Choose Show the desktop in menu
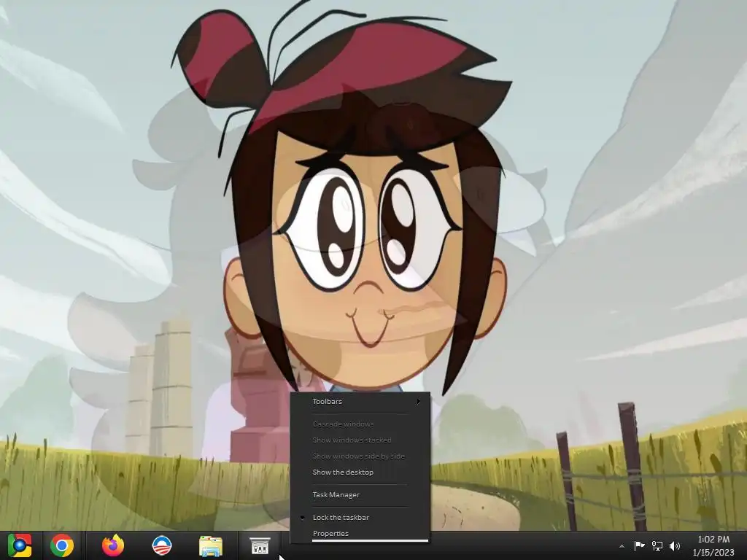Image resolution: width=747 pixels, height=560 pixels. pos(360,472)
